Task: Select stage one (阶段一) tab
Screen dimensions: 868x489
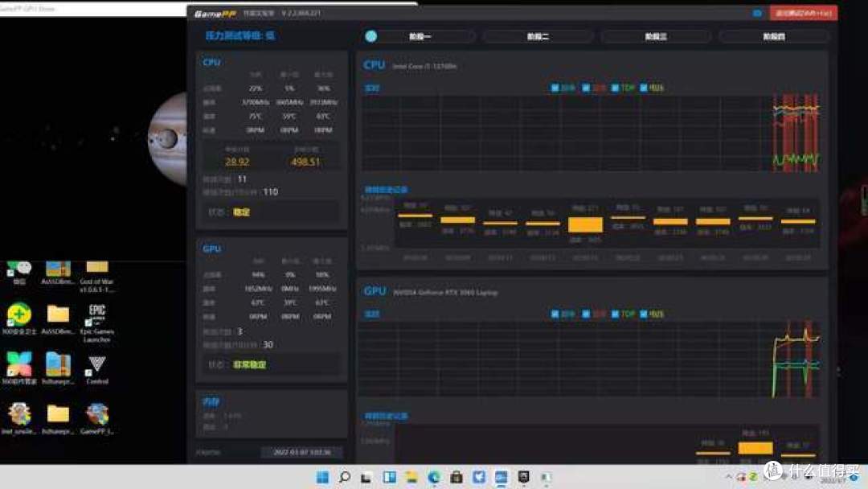Action: pos(420,37)
